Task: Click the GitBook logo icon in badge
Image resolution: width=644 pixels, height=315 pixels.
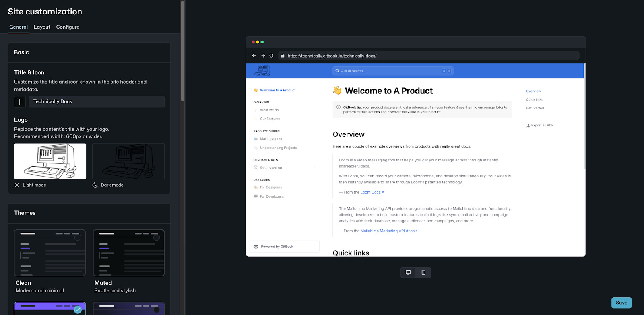Action: (x=256, y=247)
